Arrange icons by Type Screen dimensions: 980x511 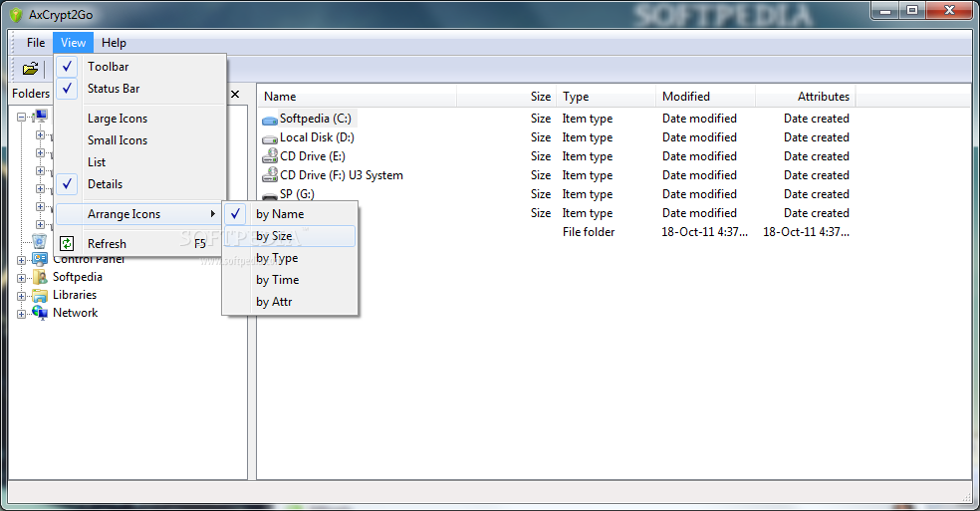pyautogui.click(x=290, y=258)
